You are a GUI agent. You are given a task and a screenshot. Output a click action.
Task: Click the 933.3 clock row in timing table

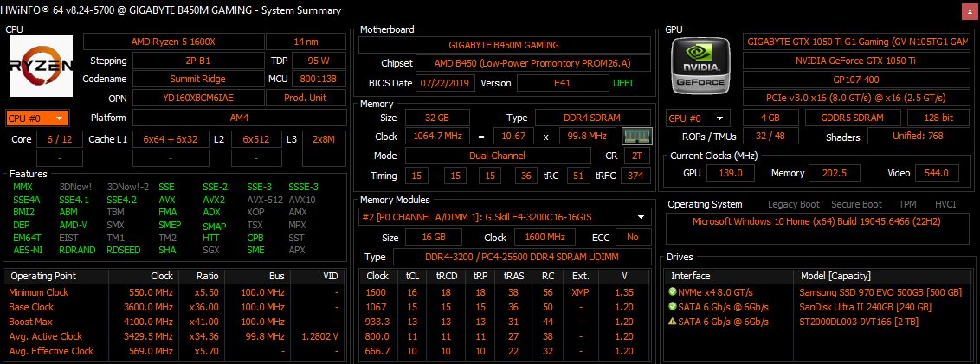click(506, 322)
